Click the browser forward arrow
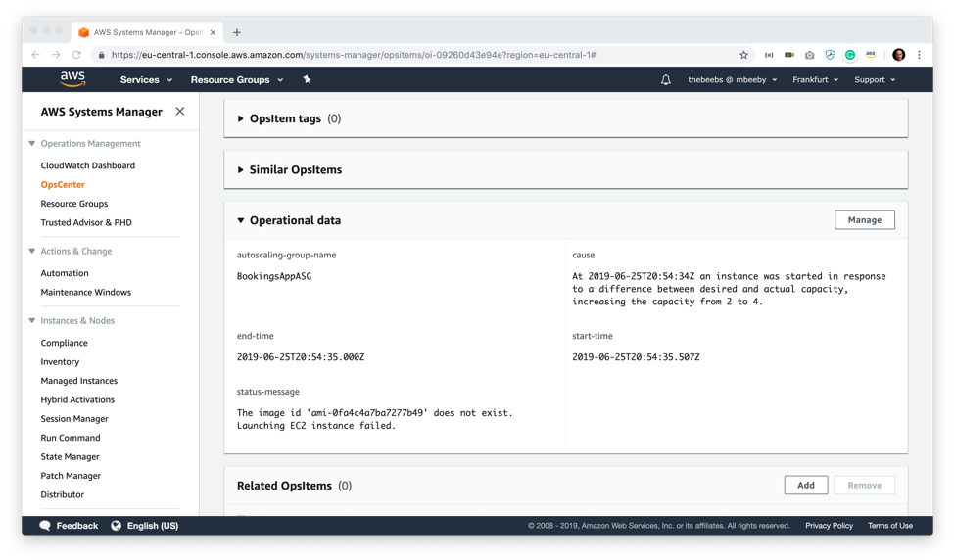This screenshot has height=560, width=954. (56, 55)
